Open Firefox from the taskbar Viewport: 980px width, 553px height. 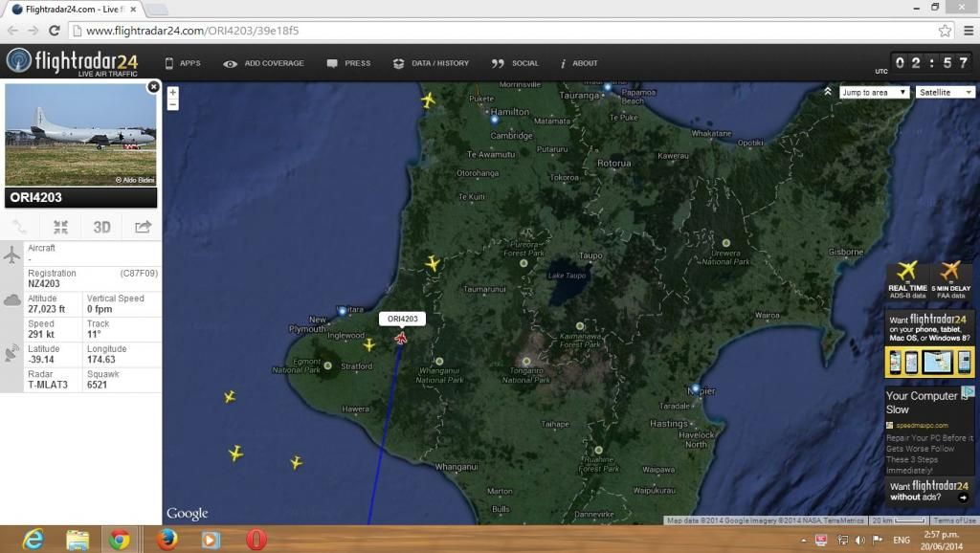pyautogui.click(x=167, y=539)
